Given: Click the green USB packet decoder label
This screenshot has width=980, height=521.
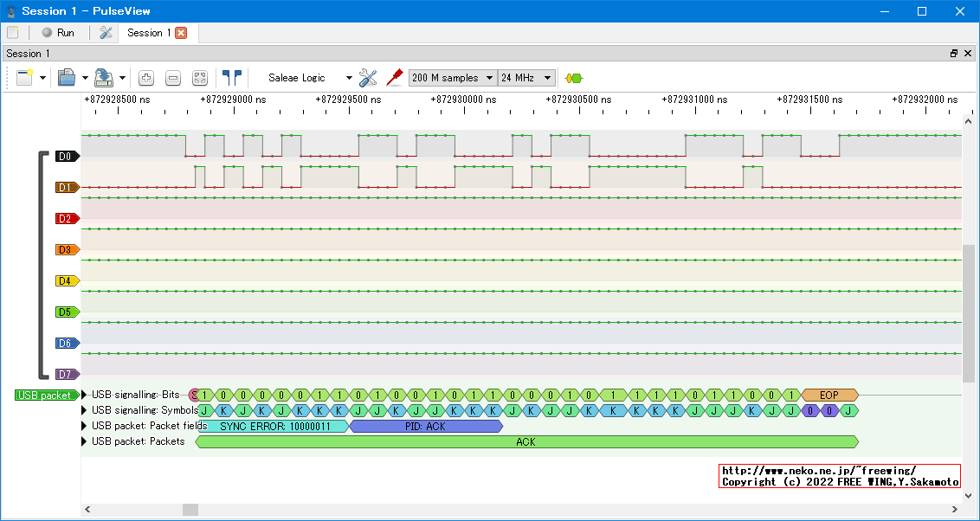Looking at the screenshot, I should [x=44, y=396].
